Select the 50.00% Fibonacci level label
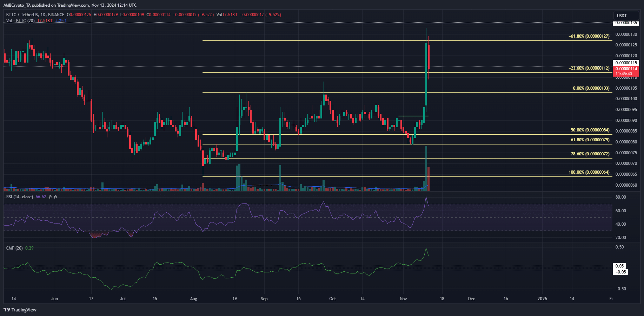644x316 pixels. point(590,130)
